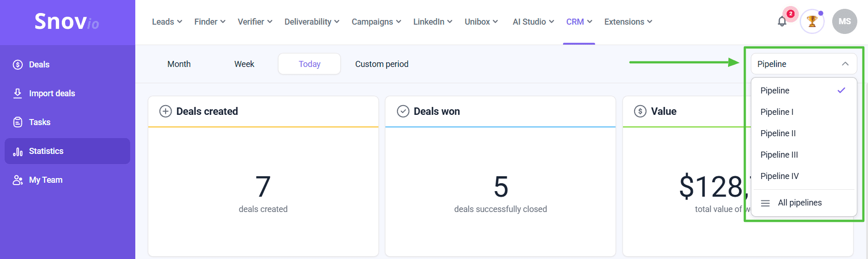
Task: Switch to the Month period tab
Action: 179,64
